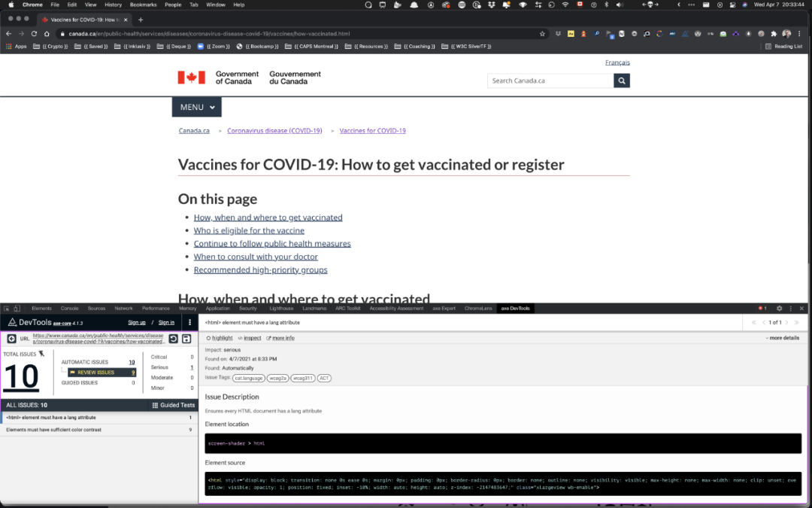
Task: Toggle the device toolbar icon
Action: pos(17,309)
